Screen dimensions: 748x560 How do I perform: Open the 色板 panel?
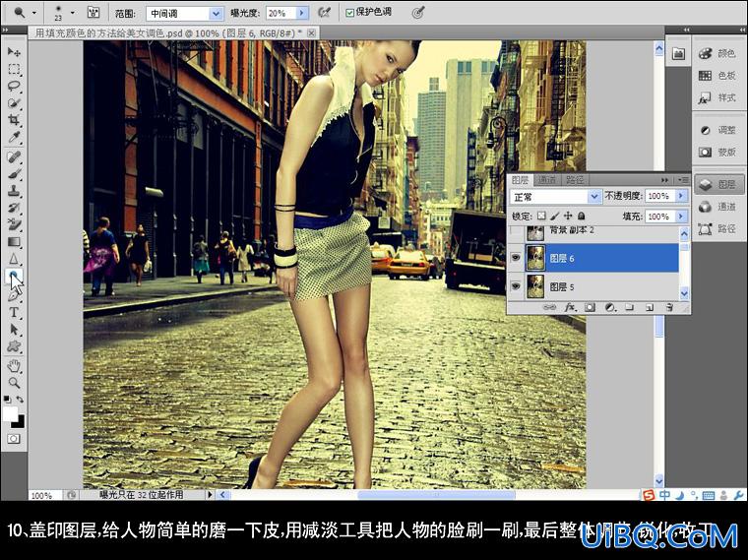click(x=717, y=76)
